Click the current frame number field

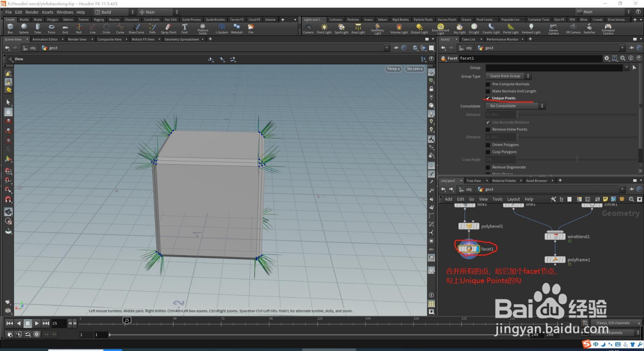click(x=59, y=323)
